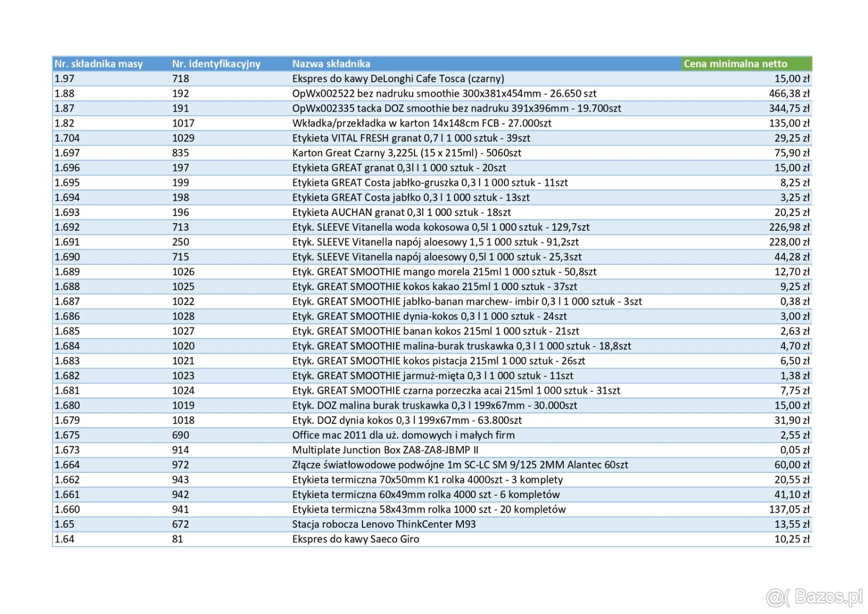Click the price 75,90 zł

tap(792, 153)
